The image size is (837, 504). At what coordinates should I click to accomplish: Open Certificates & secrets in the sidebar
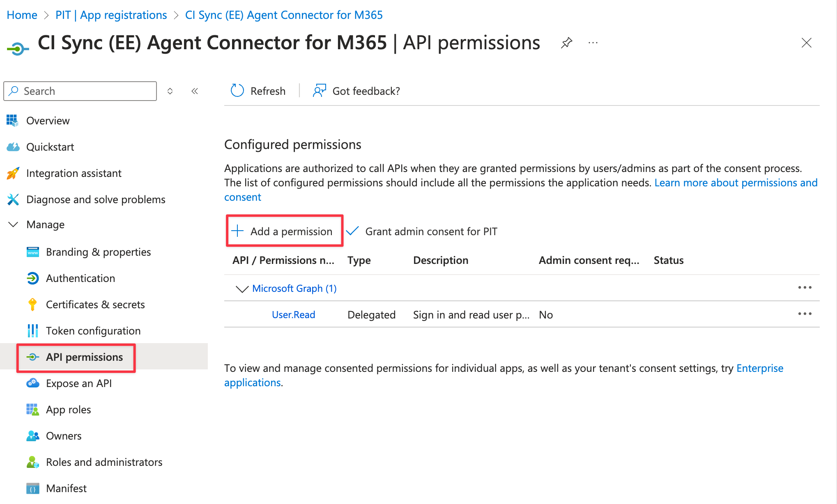[95, 305]
